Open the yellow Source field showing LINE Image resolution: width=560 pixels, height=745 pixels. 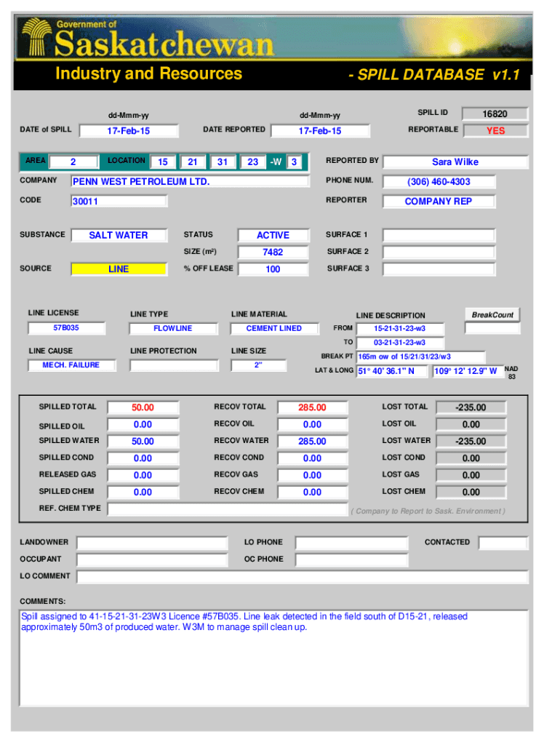[118, 269]
